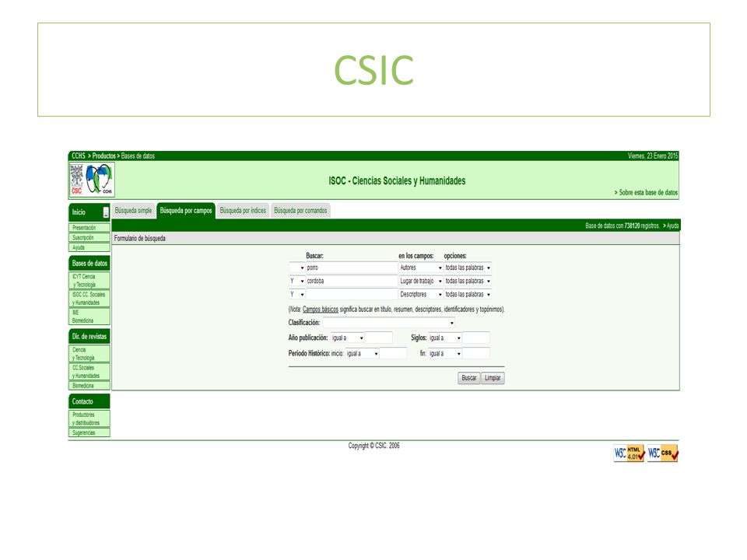This screenshot has width=747, height=560.
Task: Open the Año publicación 'igual a' dropdown
Action: pyautogui.click(x=348, y=338)
